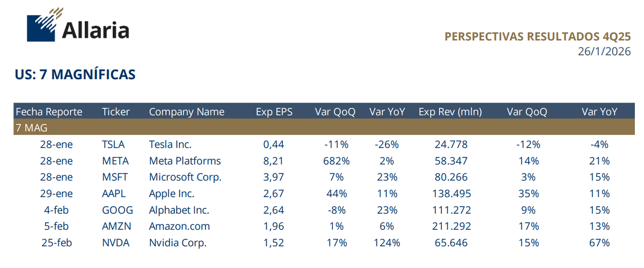
Task: Click the TSLA ticker cell
Action: point(113,144)
